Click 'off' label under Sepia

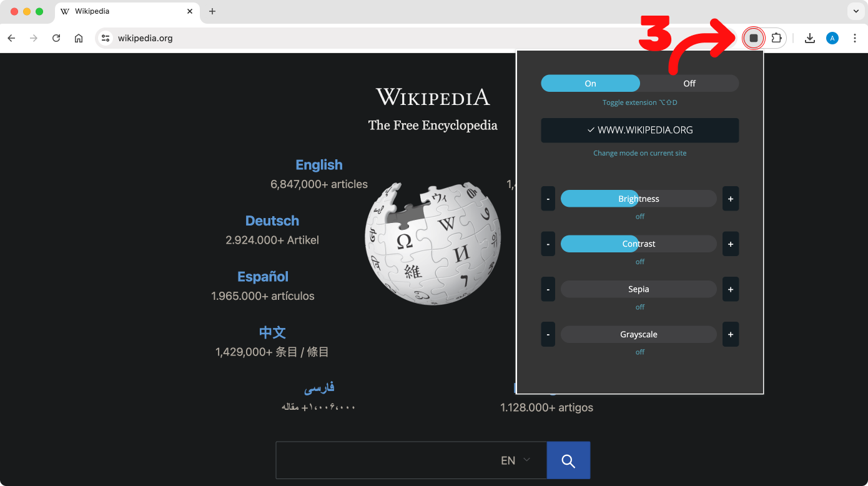point(640,307)
